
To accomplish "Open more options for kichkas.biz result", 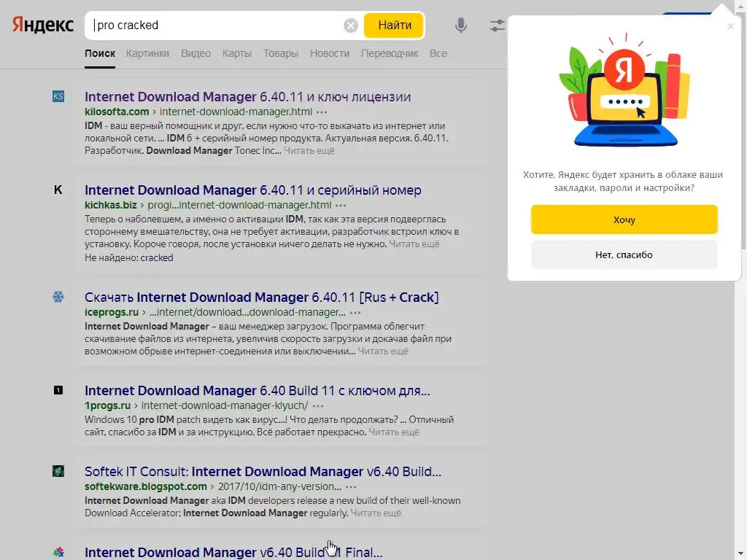I will [341, 206].
